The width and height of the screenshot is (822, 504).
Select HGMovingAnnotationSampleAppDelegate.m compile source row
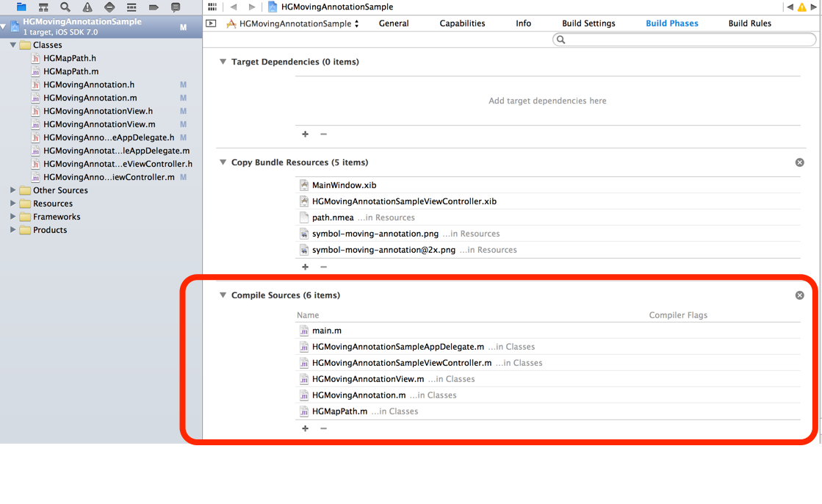tap(548, 347)
